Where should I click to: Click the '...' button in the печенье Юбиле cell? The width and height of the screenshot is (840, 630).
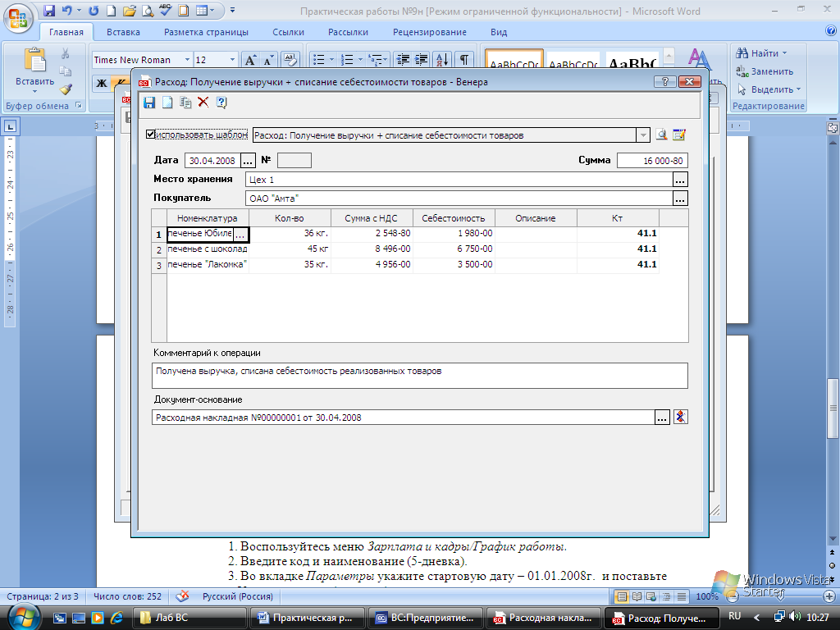[240, 235]
